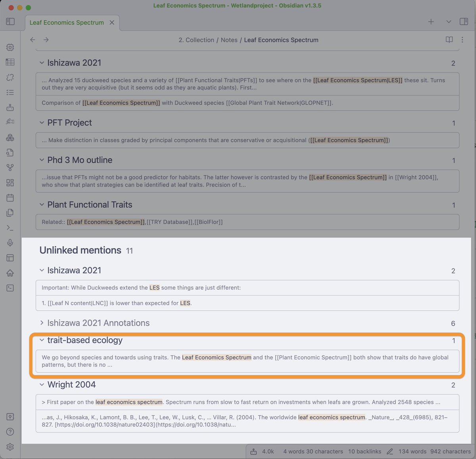476x459 pixels.
Task: Navigate forward with the right arrow
Action: 46,40
